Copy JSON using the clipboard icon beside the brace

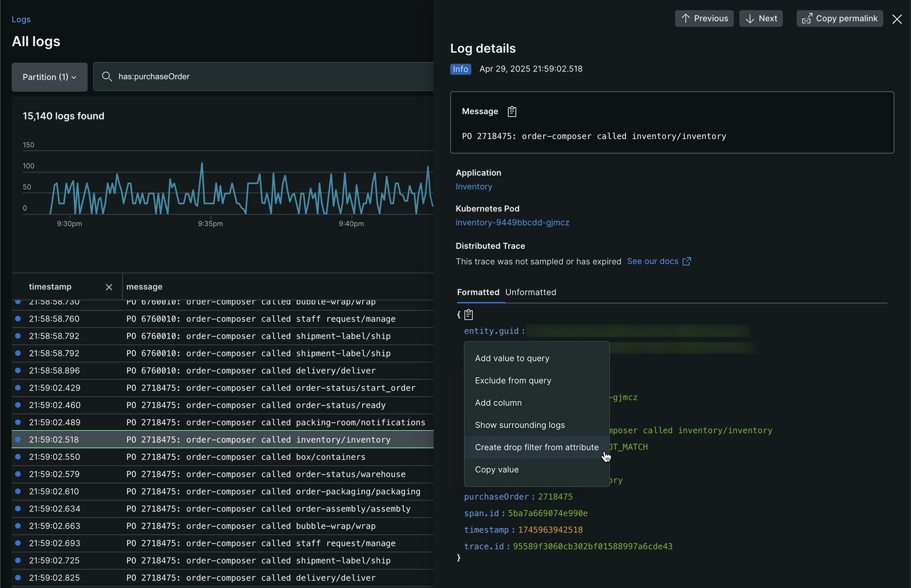coord(469,315)
